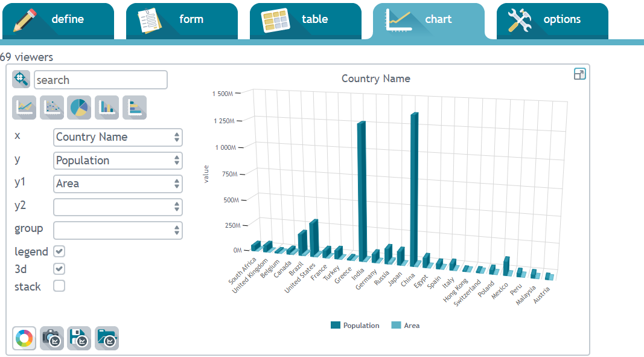Take a chart snapshot with camera icon

pyautogui.click(x=52, y=338)
